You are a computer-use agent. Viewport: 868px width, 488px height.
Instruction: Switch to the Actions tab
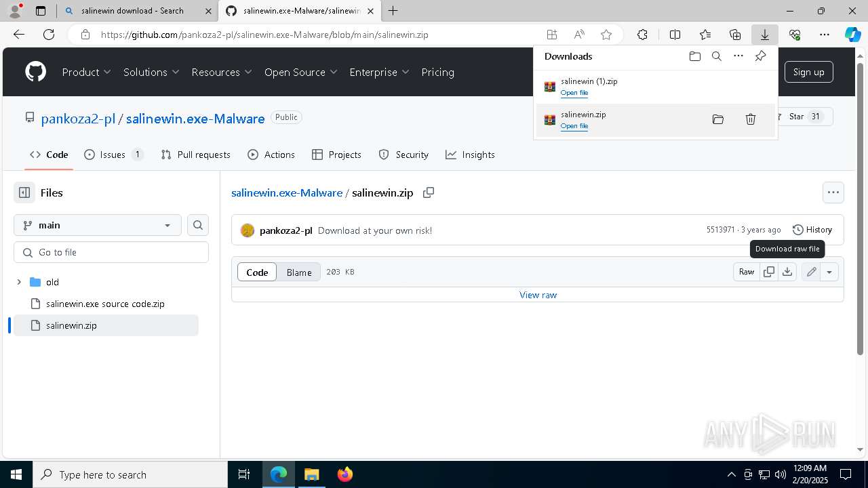pyautogui.click(x=271, y=155)
